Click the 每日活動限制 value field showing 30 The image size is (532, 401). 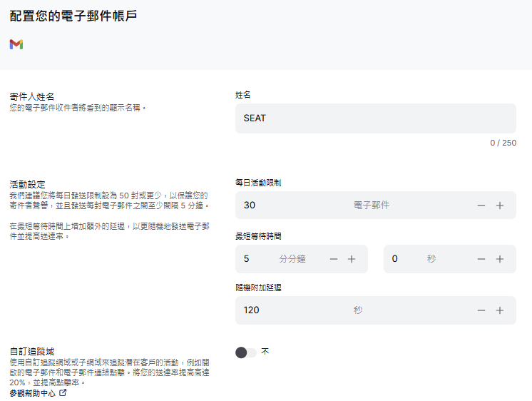point(285,205)
